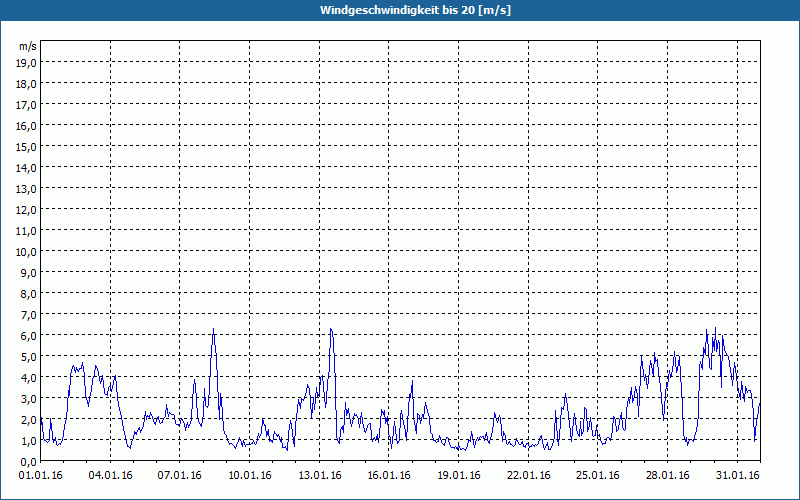Click the y-axis label '9,0'
The width and height of the screenshot is (800, 500).
pyautogui.click(x=29, y=273)
